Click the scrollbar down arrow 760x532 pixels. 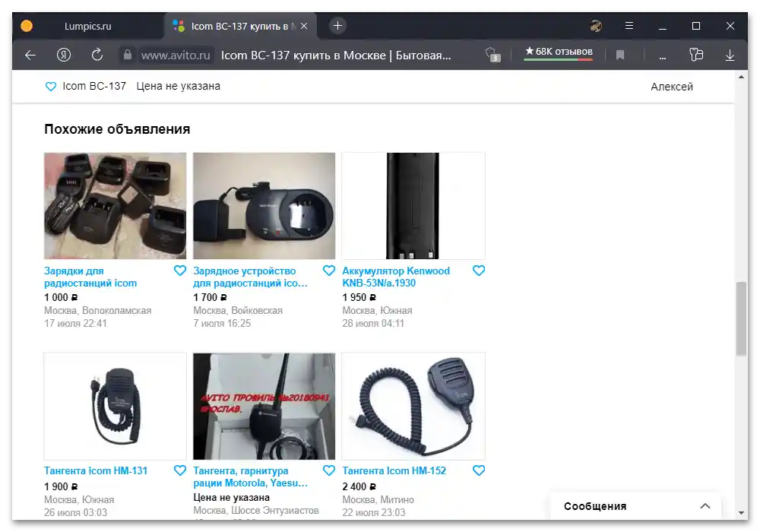pyautogui.click(x=741, y=512)
